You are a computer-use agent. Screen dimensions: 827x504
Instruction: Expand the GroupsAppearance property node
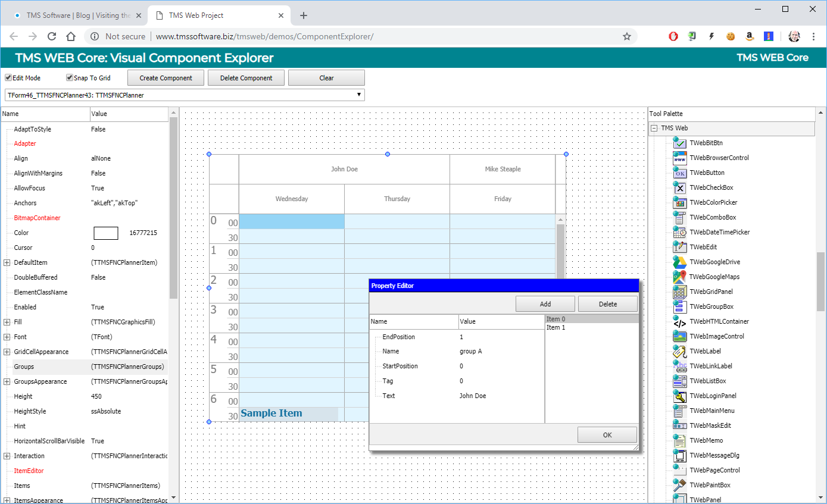(x=7, y=381)
